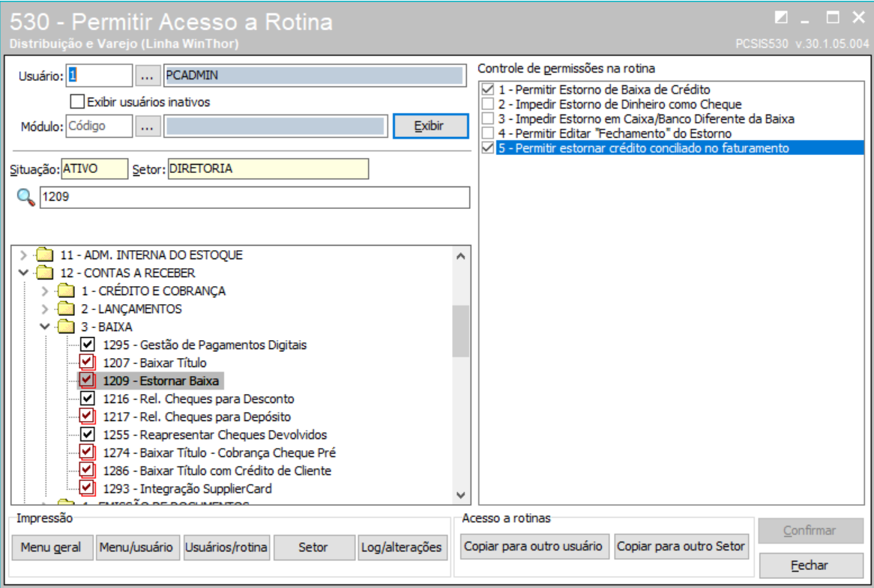Select the 3 - BAIXA folder label

[x=106, y=327]
